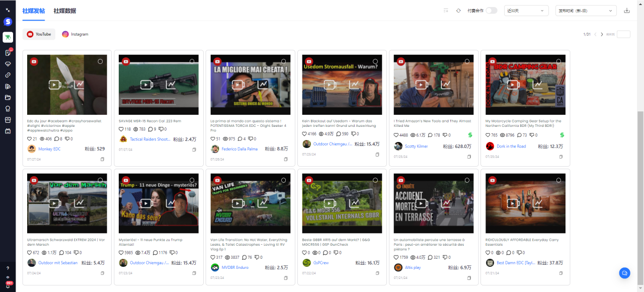The width and height of the screenshot is (644, 292).
Task: Click the refresh icon in top toolbar
Action: pos(458,11)
